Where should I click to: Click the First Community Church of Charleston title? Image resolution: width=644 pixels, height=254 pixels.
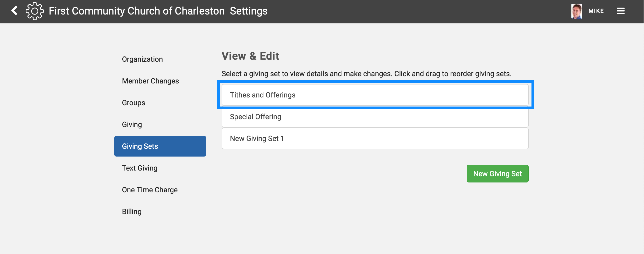click(137, 11)
